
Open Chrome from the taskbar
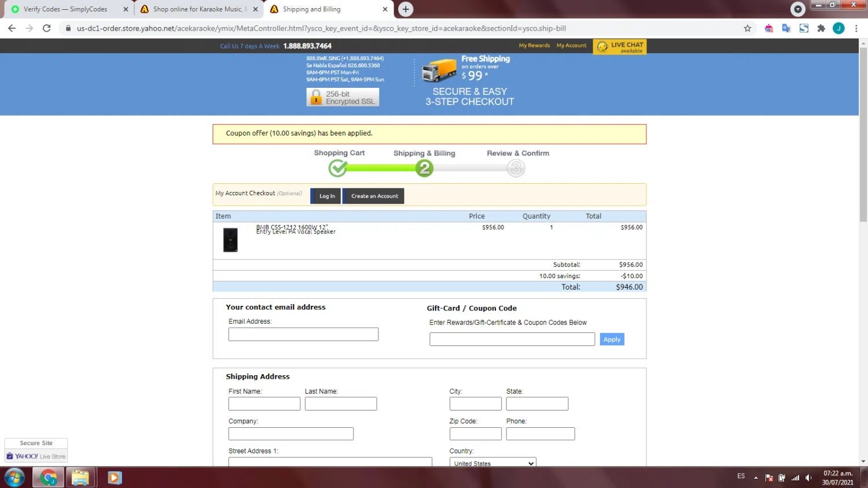click(48, 478)
